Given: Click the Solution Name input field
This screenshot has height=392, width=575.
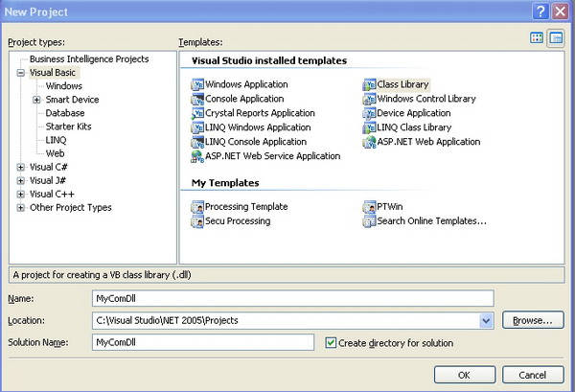Looking at the screenshot, I should (203, 342).
